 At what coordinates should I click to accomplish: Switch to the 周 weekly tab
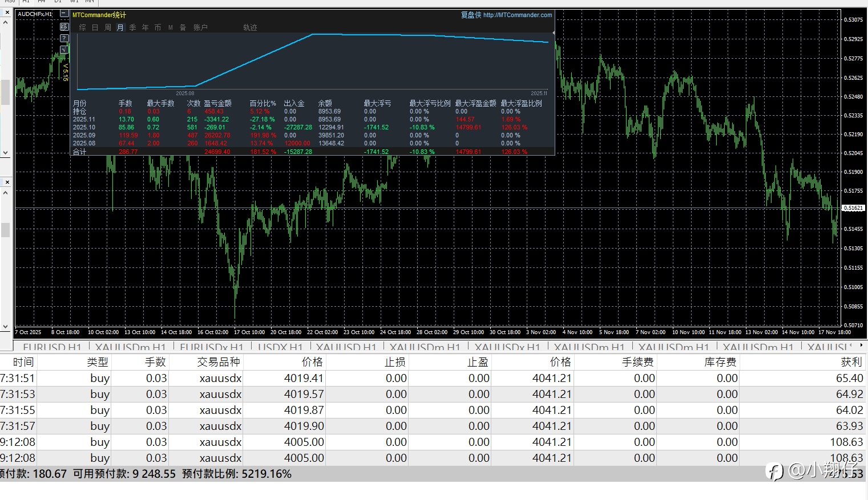(x=108, y=27)
